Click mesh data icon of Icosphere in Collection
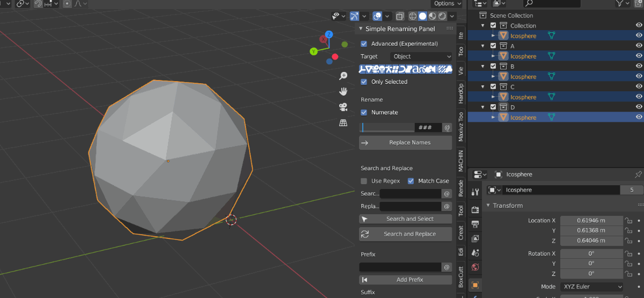 tap(551, 35)
